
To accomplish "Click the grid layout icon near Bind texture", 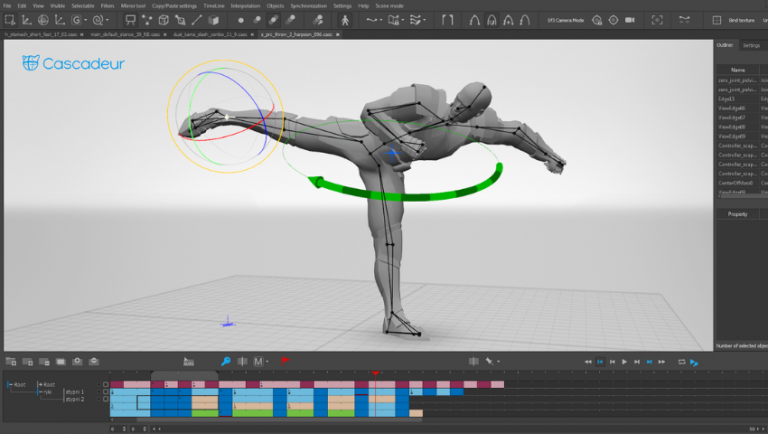I will (717, 20).
